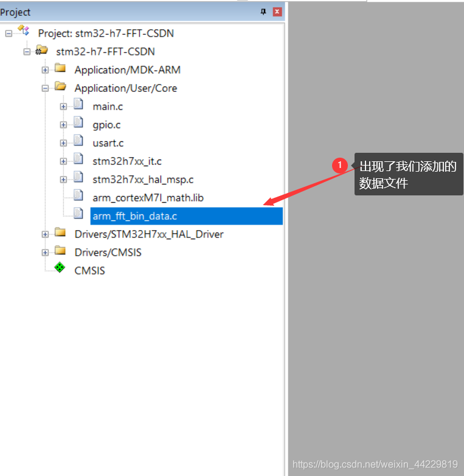Click the arm_fft_bin_data.c file icon
The image size is (464, 476).
(x=78, y=213)
